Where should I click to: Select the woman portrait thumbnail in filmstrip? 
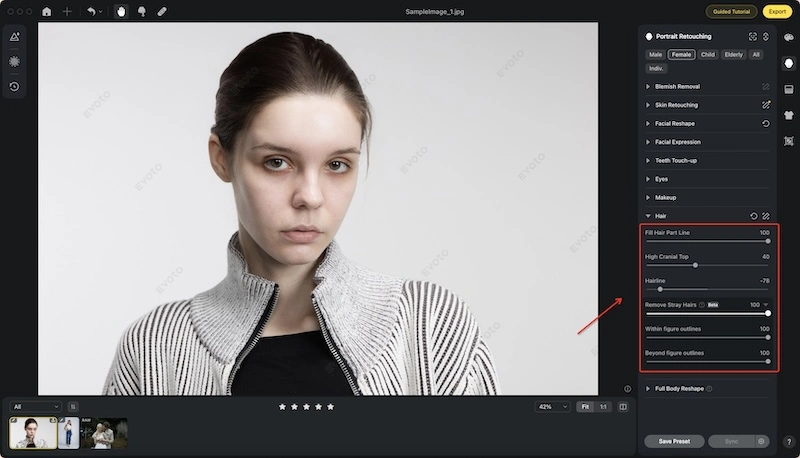[33, 433]
